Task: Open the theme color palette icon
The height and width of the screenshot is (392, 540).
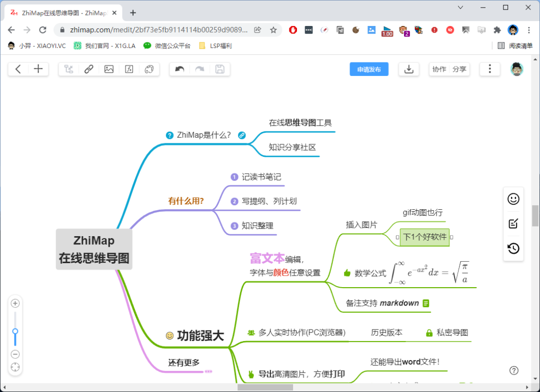Action: 149,69
